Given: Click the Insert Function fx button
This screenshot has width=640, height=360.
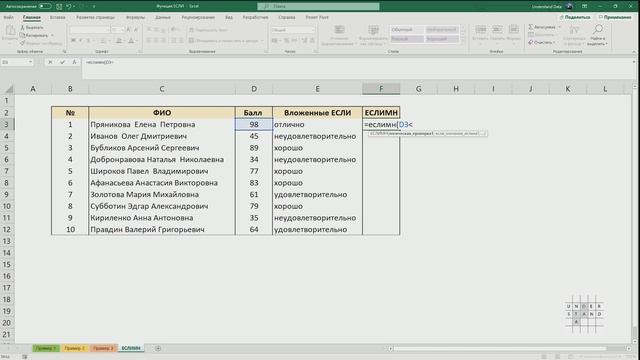Looking at the screenshot, I should [x=74, y=62].
